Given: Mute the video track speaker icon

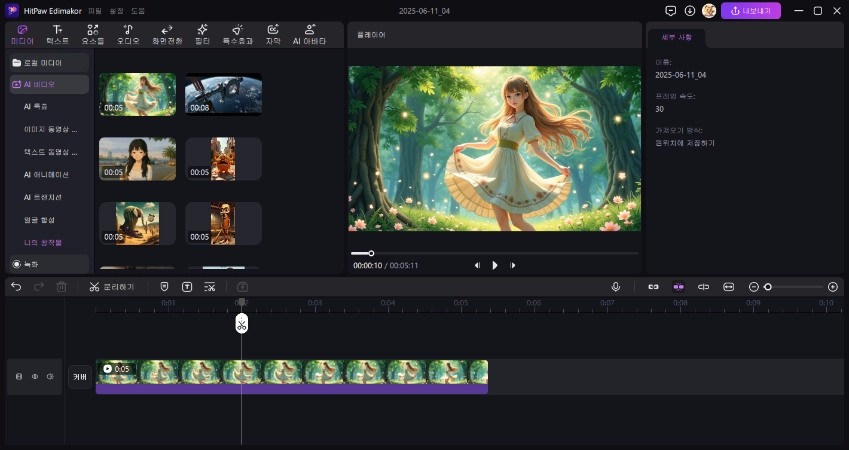Looking at the screenshot, I should (50, 376).
